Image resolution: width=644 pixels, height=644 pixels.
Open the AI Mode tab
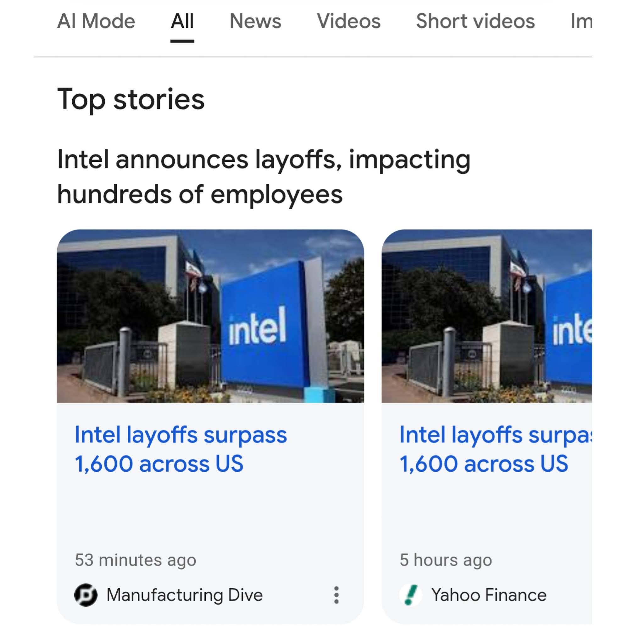(96, 21)
